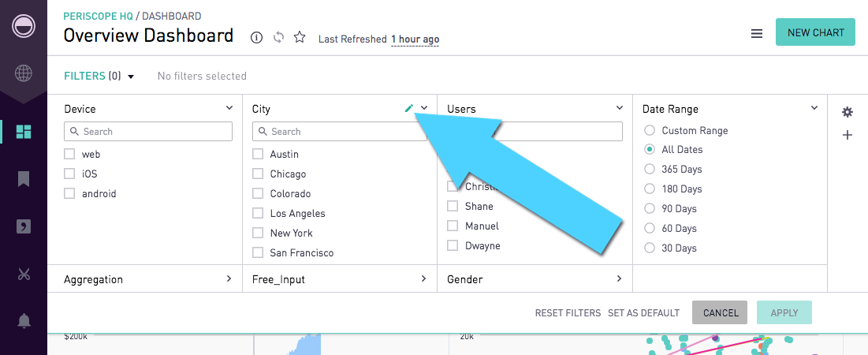Click RESET FILTERS link
868x355 pixels.
click(568, 312)
